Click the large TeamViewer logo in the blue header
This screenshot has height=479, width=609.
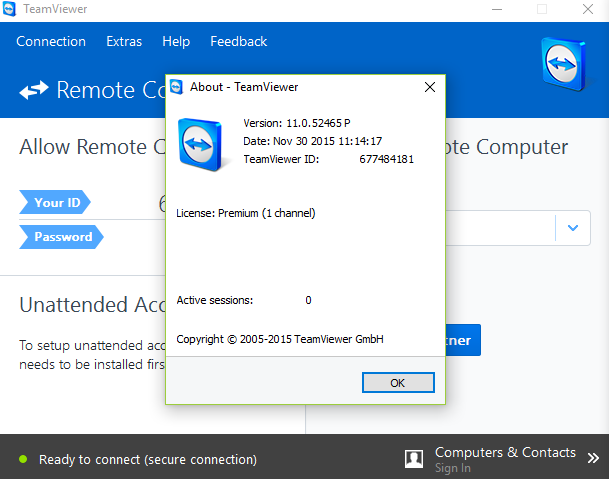tap(564, 64)
